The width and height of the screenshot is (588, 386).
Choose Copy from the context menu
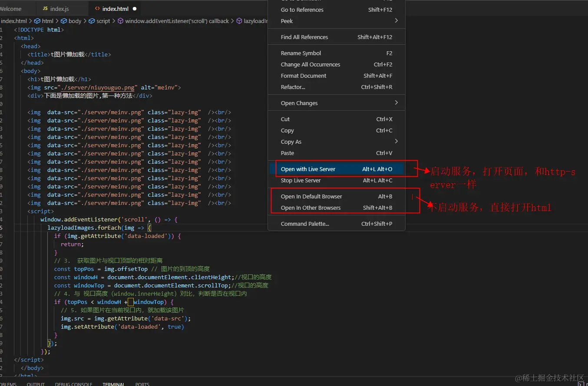click(x=337, y=130)
